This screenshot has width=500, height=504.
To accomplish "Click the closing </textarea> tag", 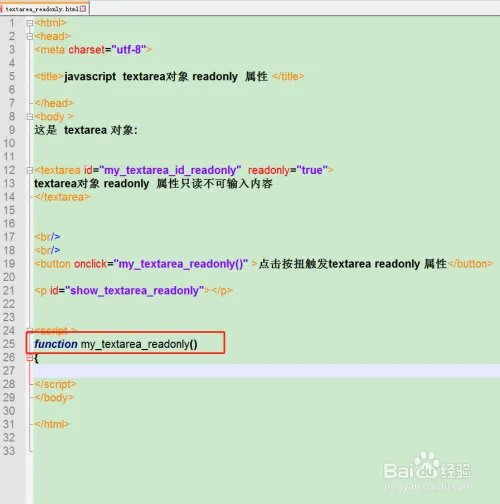I will tap(62, 197).
